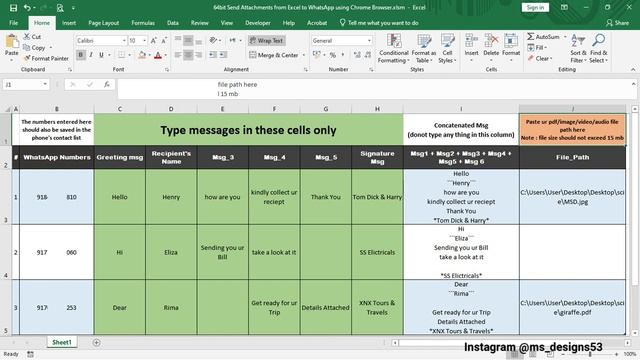Open the Cell Styles gallery
The height and width of the screenshot is (360, 640).
(x=447, y=49)
